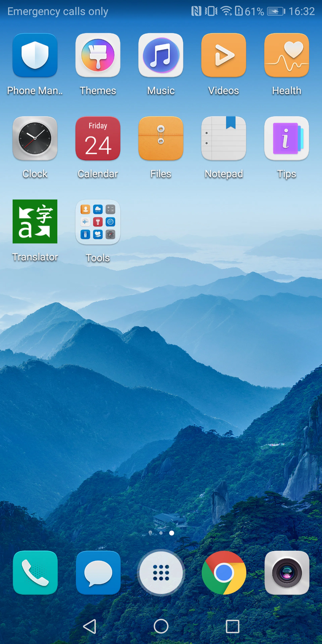Tap the Back navigation button
Screen dimensions: 322x644
click(x=90, y=626)
